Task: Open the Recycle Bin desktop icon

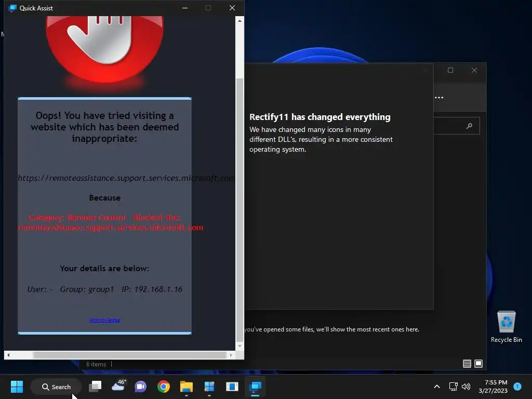Action: click(506, 327)
